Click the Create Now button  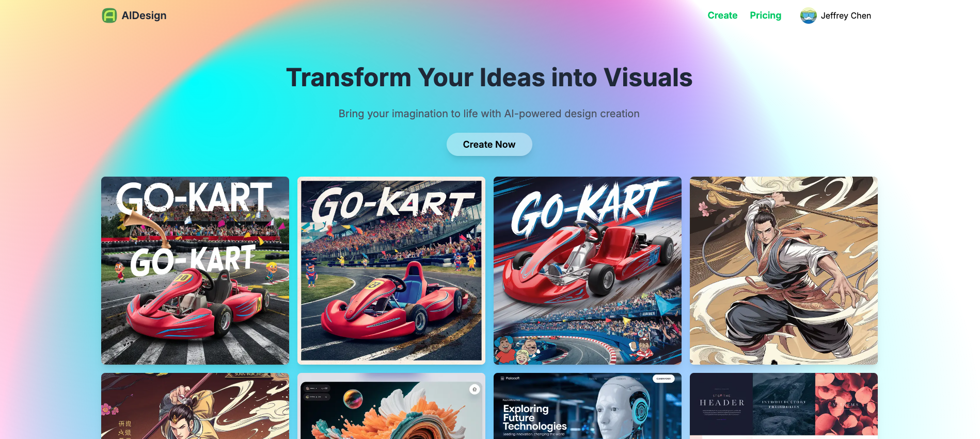pyautogui.click(x=489, y=145)
